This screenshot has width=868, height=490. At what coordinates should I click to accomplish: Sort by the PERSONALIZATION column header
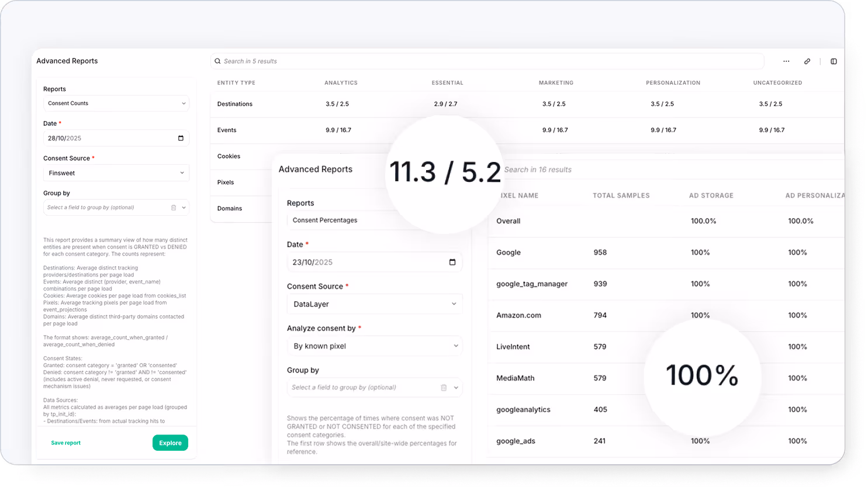tap(673, 82)
